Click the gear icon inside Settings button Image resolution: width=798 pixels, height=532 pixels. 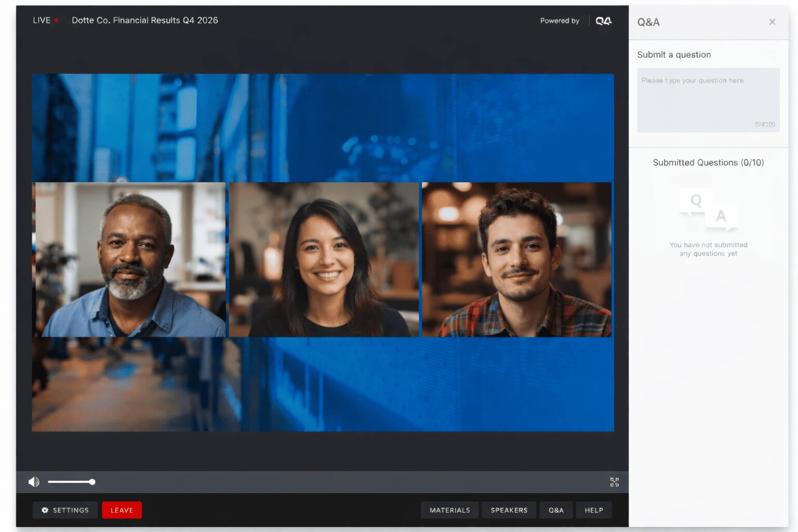tap(45, 510)
